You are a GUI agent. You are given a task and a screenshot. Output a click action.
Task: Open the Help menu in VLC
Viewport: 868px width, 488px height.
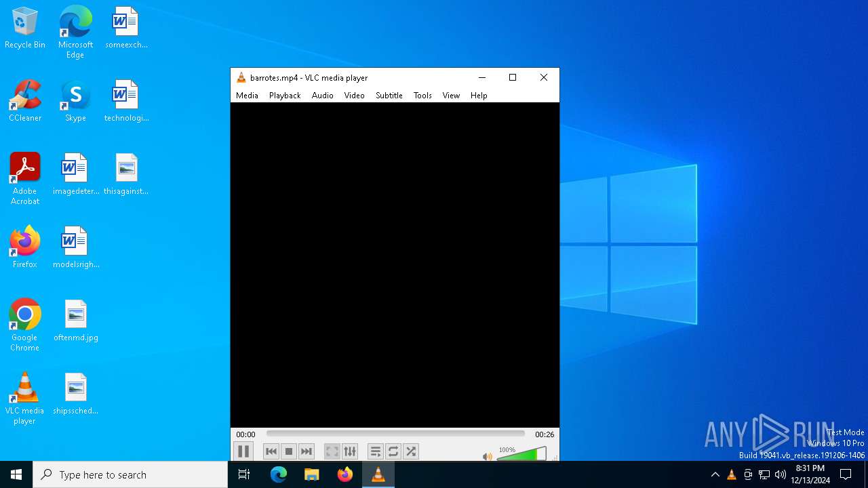pos(479,96)
